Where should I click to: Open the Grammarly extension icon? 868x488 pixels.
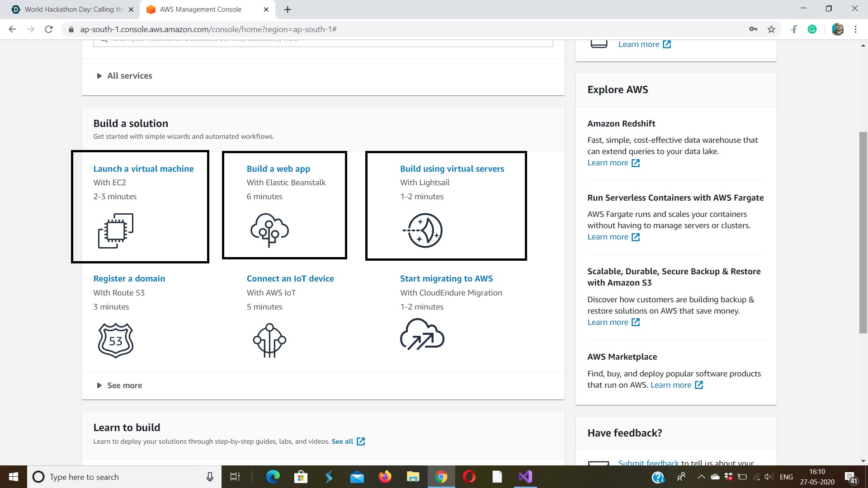(812, 29)
